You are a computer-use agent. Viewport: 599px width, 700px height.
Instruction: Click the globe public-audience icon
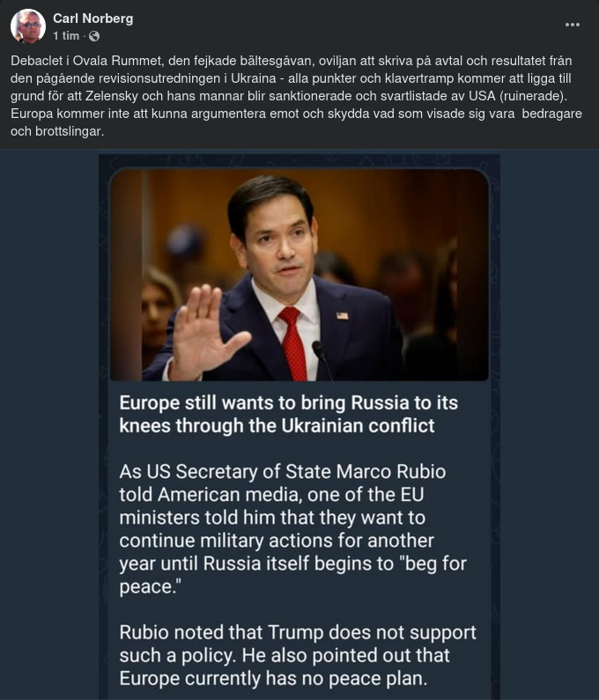(94, 36)
